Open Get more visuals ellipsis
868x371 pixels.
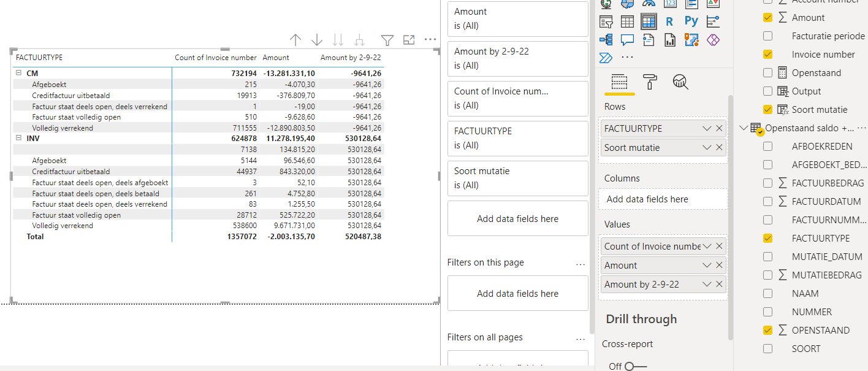coord(627,58)
